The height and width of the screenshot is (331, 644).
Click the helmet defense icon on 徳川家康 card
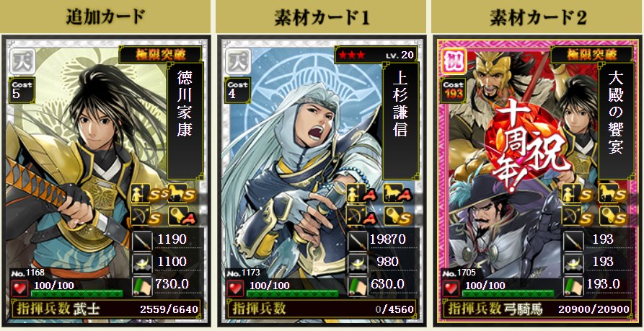click(x=141, y=263)
